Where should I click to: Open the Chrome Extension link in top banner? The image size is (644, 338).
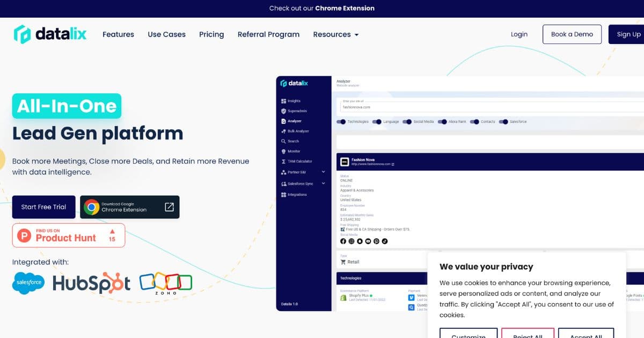pyautogui.click(x=345, y=8)
